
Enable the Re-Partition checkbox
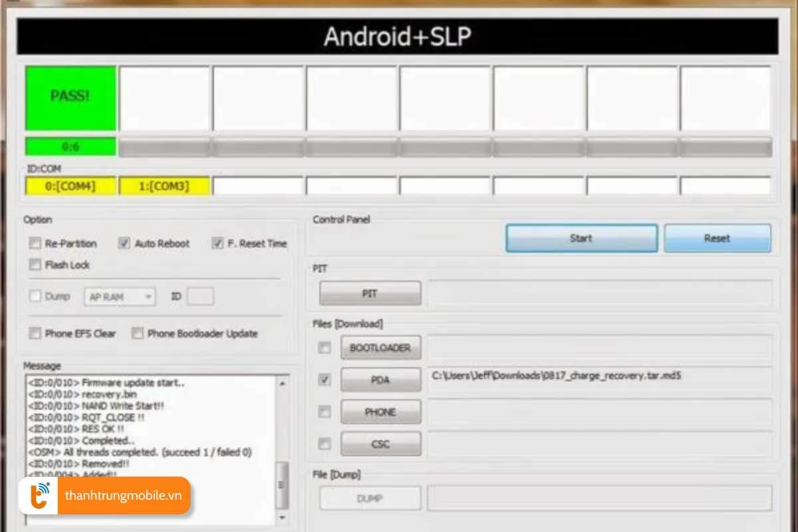[x=35, y=243]
